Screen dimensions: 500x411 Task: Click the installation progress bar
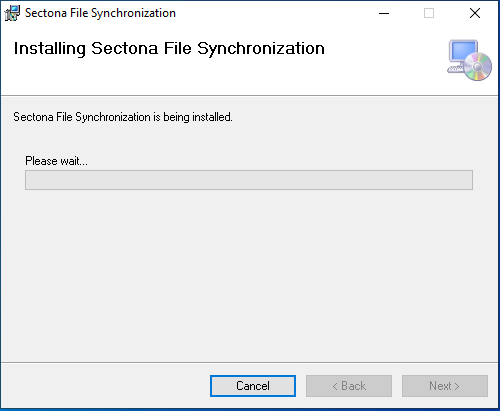(x=249, y=180)
